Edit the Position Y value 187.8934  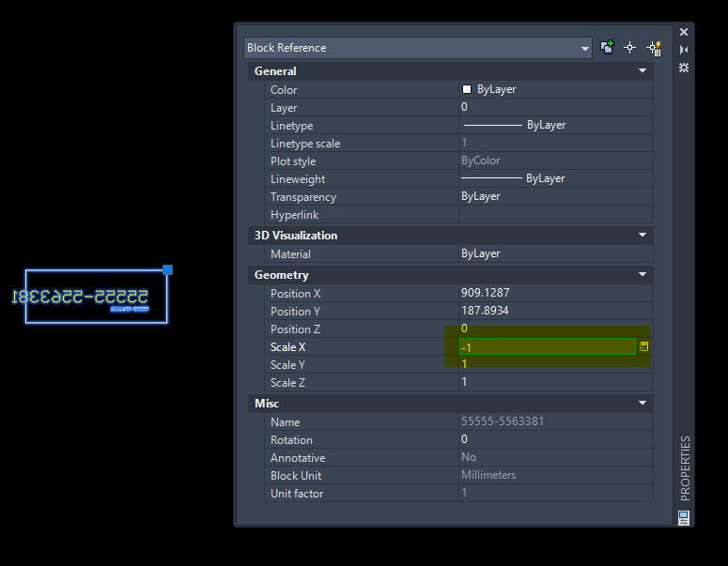(x=556, y=311)
